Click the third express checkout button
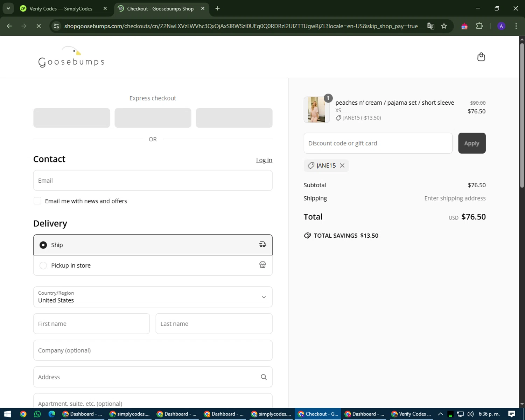The image size is (525, 420). point(234,118)
